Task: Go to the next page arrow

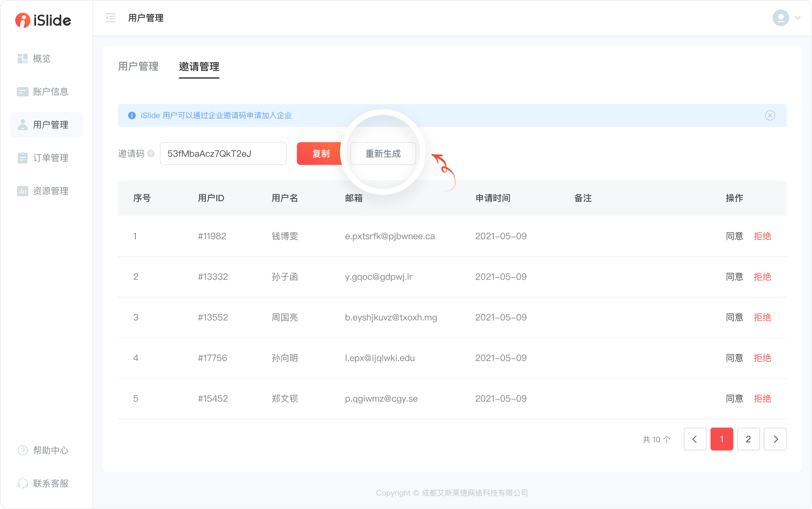Action: point(775,439)
